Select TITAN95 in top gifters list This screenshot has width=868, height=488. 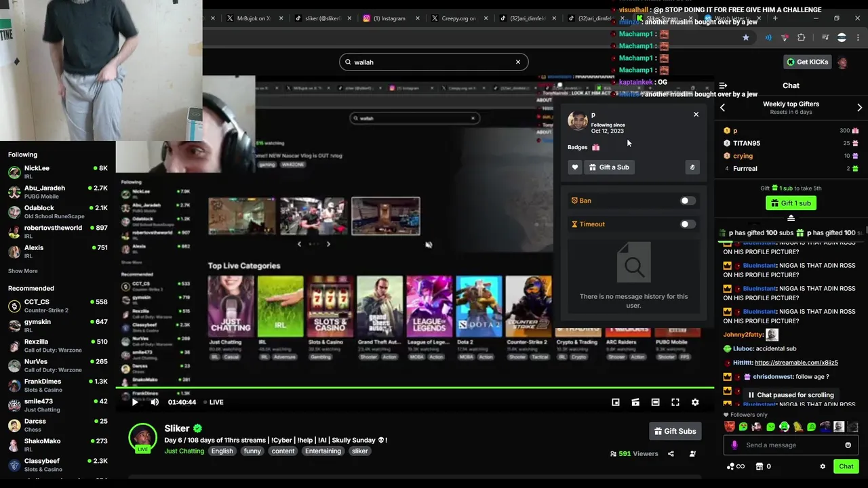coord(791,143)
